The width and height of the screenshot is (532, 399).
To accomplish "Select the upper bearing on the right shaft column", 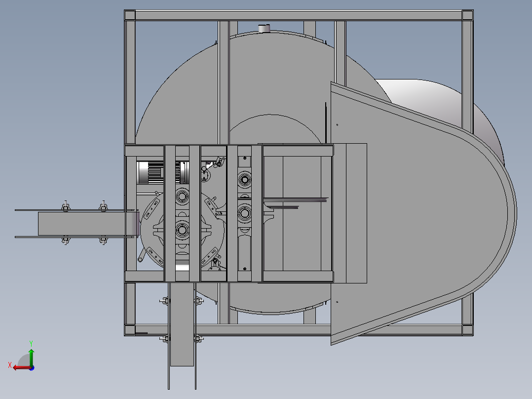I will (x=245, y=179).
